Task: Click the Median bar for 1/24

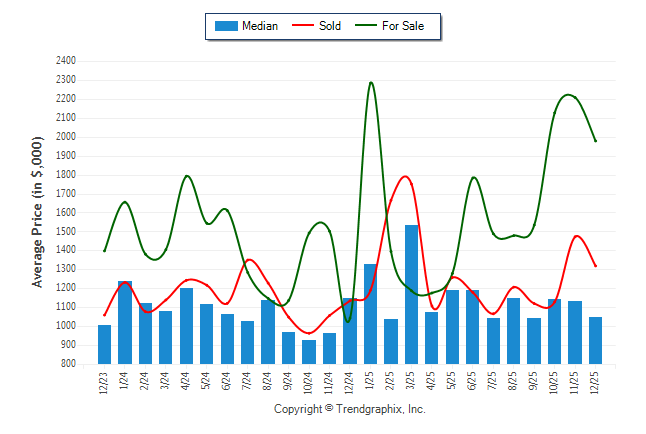Action: pyautogui.click(x=125, y=323)
